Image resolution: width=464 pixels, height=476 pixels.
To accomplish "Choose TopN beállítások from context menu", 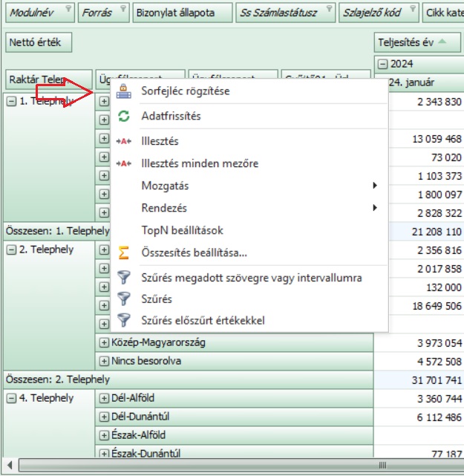I will [x=182, y=230].
